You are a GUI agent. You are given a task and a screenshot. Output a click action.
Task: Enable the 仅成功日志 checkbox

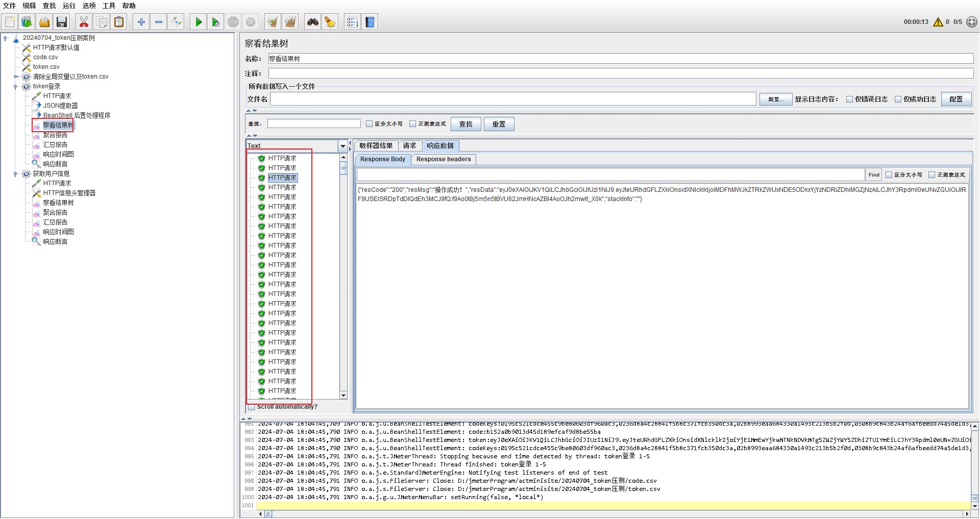[x=898, y=100]
